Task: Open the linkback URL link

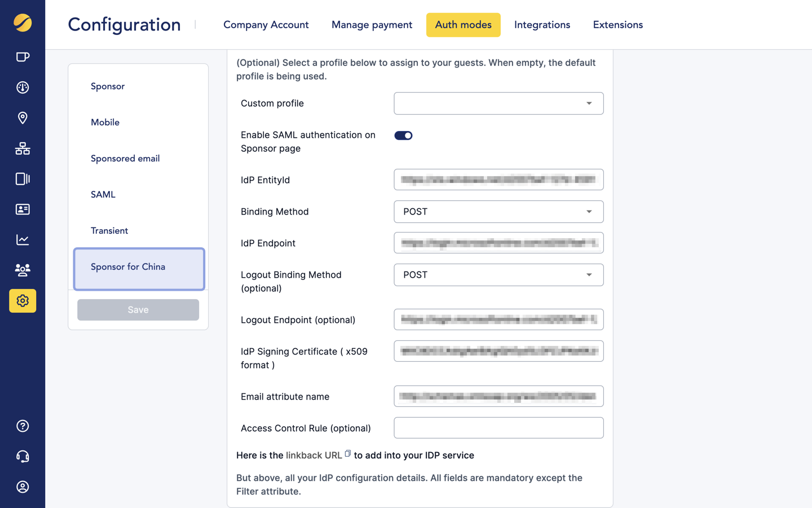Action: [x=314, y=455]
